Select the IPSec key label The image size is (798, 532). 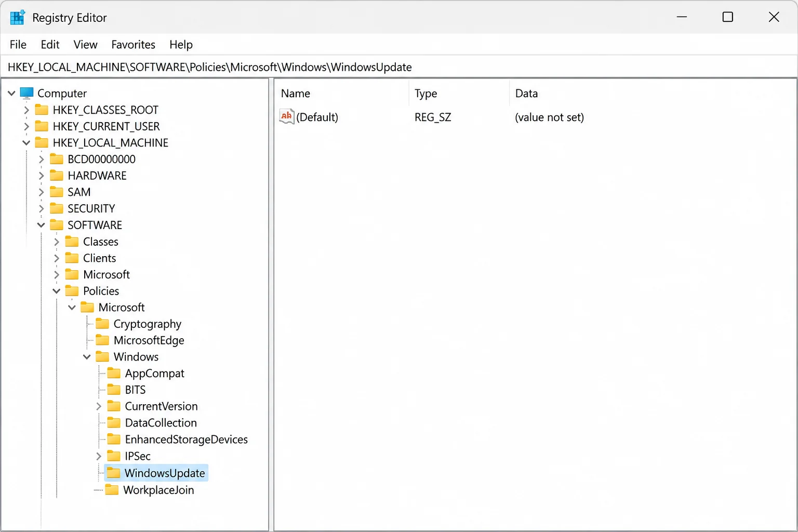click(x=138, y=456)
